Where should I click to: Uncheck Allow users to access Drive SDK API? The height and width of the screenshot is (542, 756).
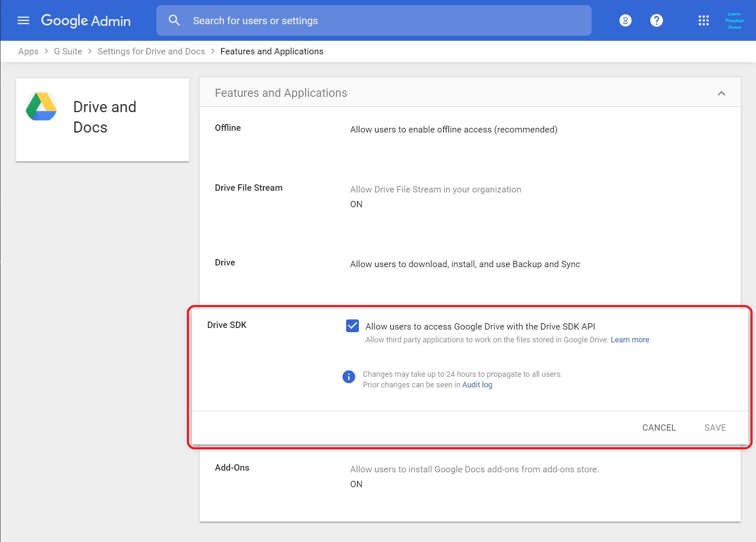click(x=353, y=326)
